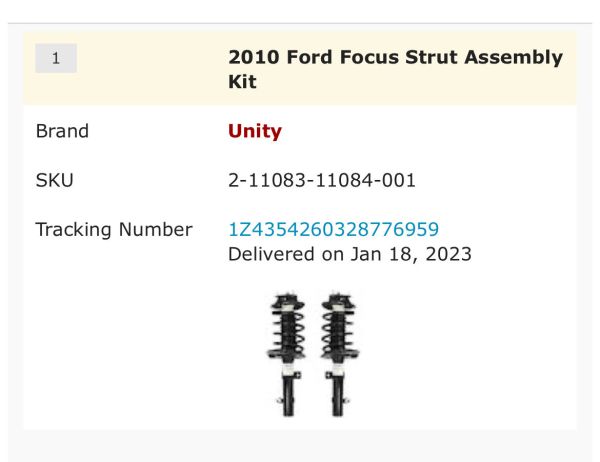This screenshot has height=462, width=600.
Task: Click the Unity brand link
Action: click(255, 131)
